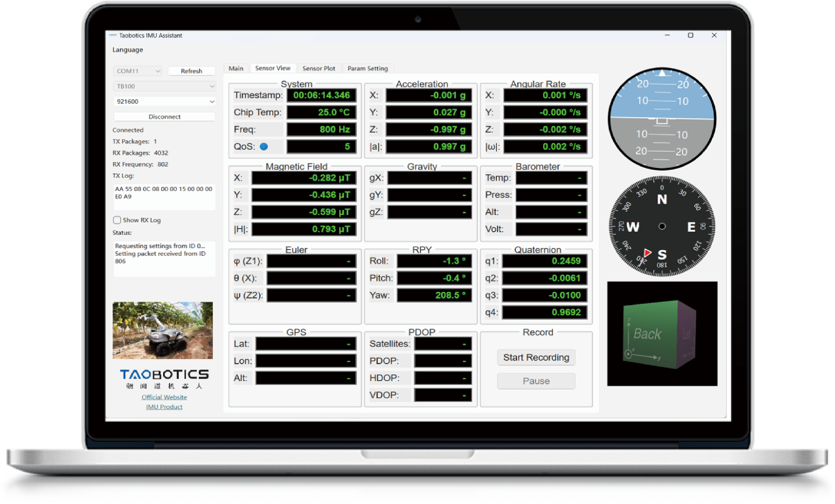The height and width of the screenshot is (504, 835).
Task: Click the artificial horizon attitude indicator
Action: (662, 118)
